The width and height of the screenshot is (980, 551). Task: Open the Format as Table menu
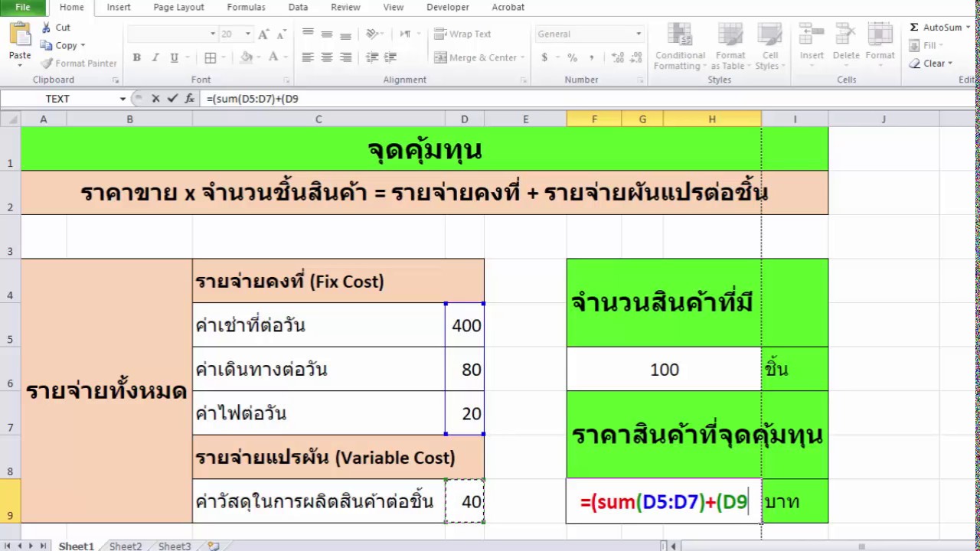pos(730,47)
